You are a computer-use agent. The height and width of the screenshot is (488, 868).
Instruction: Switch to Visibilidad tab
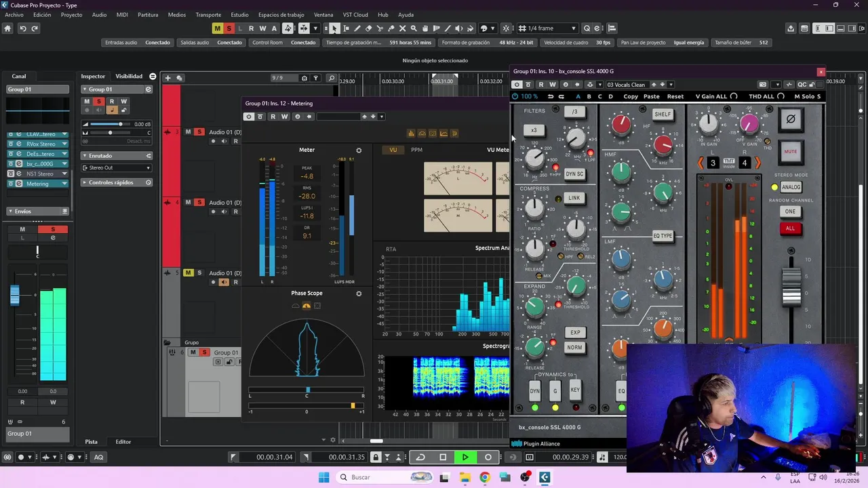pyautogui.click(x=129, y=77)
